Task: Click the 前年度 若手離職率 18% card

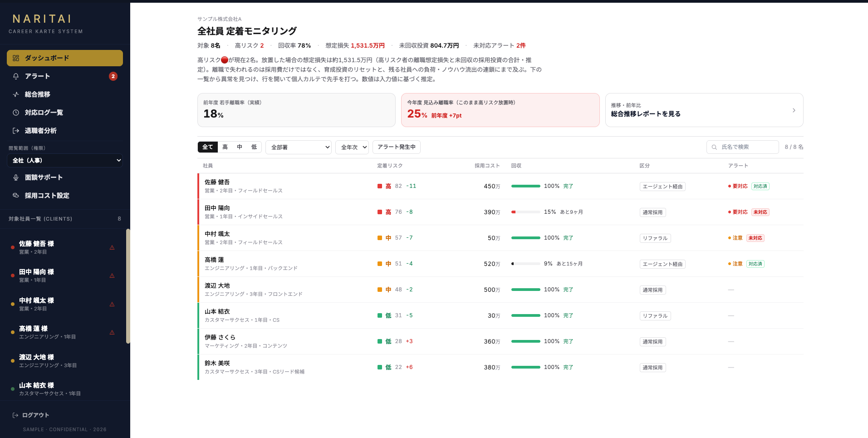Action: [296, 110]
